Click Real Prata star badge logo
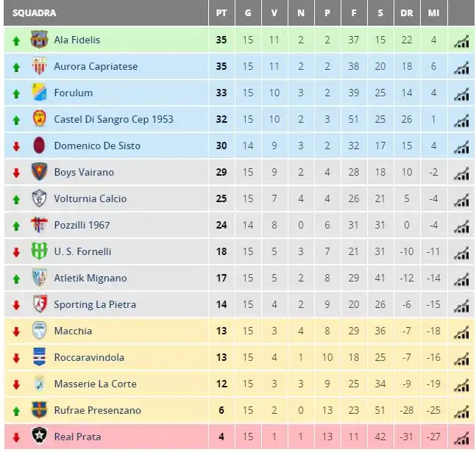 point(40,436)
